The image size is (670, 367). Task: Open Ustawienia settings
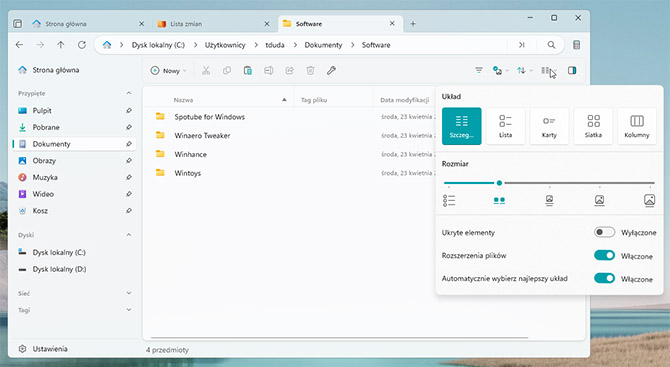click(43, 349)
